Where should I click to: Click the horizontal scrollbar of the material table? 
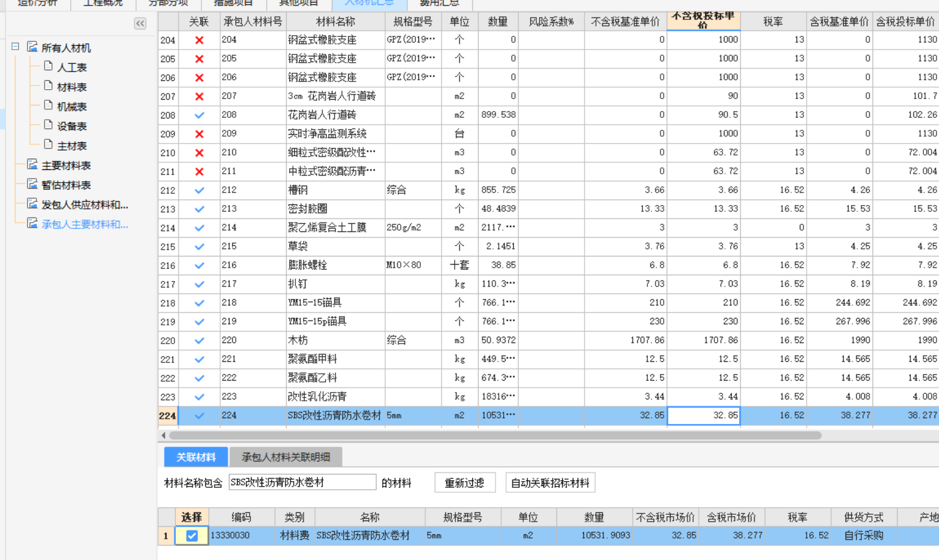495,435
